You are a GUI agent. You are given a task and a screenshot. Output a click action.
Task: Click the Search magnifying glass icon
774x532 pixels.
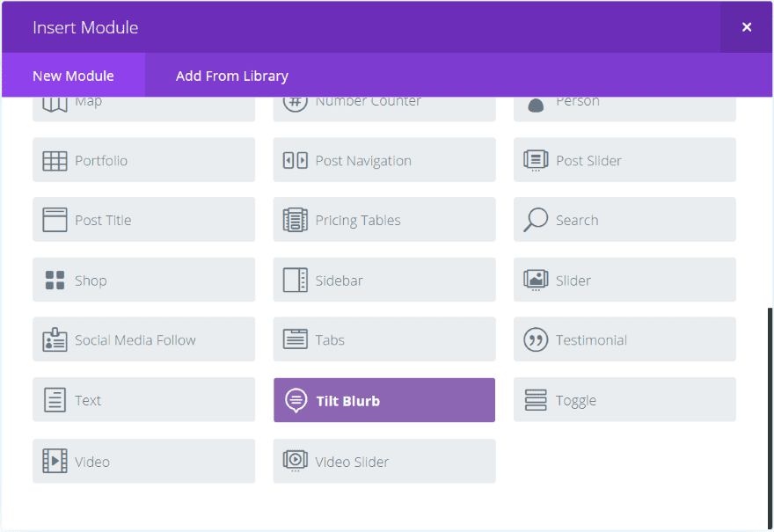click(x=535, y=220)
